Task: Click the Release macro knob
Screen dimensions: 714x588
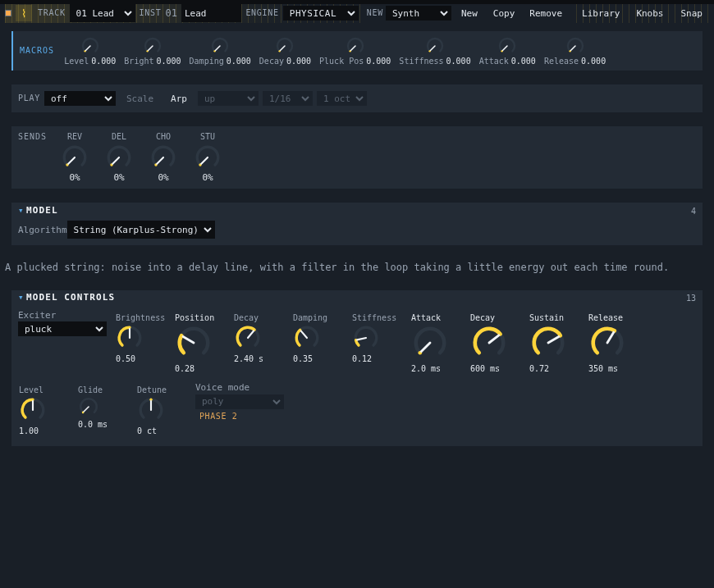Action: (x=574, y=47)
